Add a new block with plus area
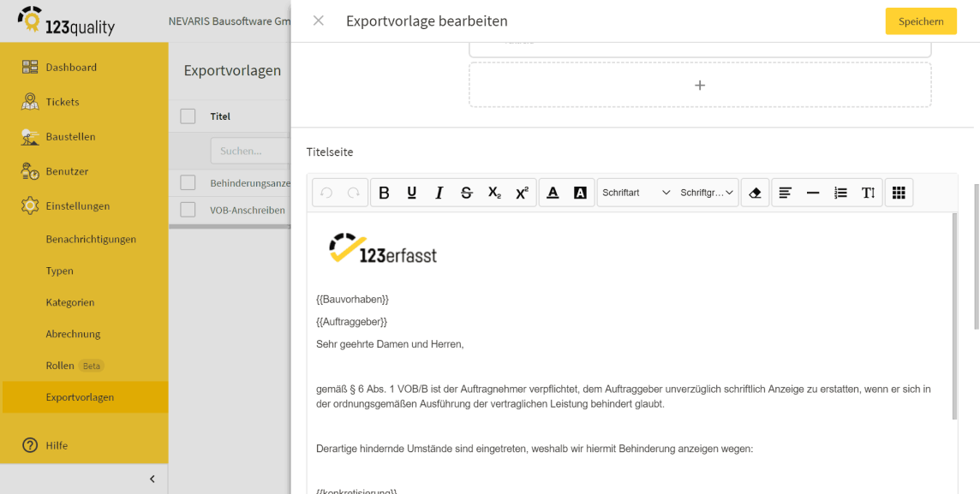The image size is (980, 494). (700, 85)
